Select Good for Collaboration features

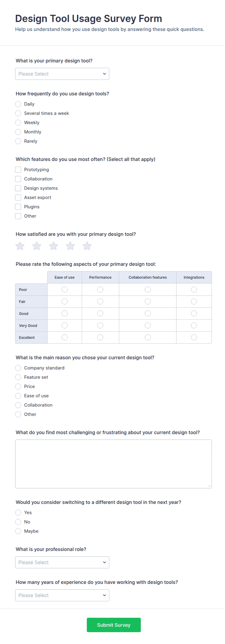(x=148, y=314)
